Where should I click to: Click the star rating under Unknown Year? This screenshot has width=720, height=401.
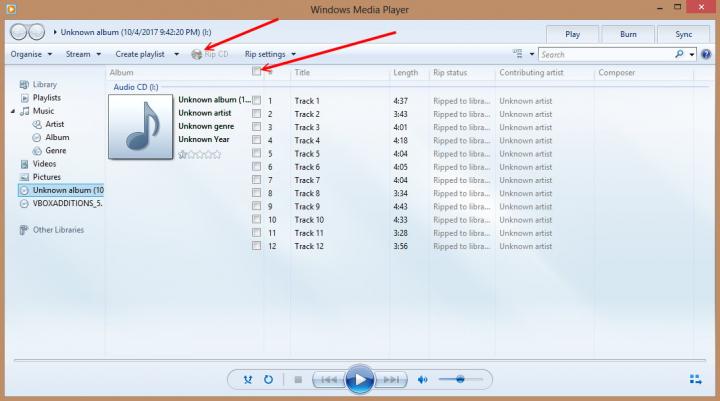(x=199, y=154)
